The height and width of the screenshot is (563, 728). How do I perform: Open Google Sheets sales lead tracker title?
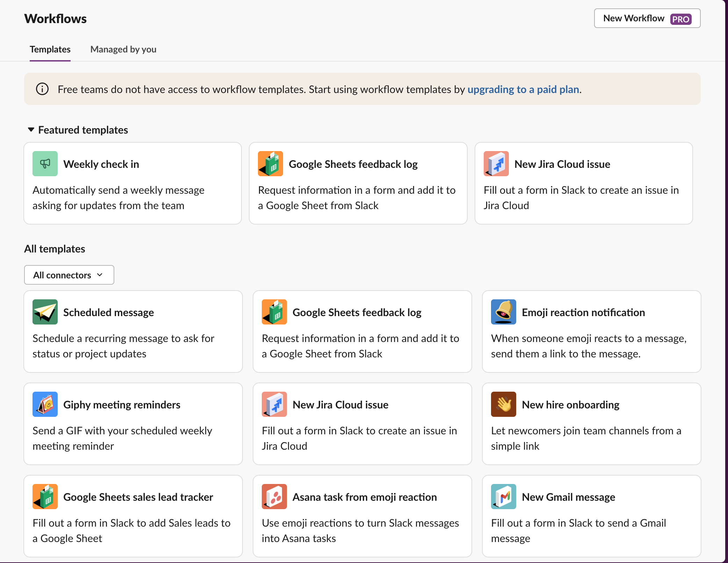(138, 497)
